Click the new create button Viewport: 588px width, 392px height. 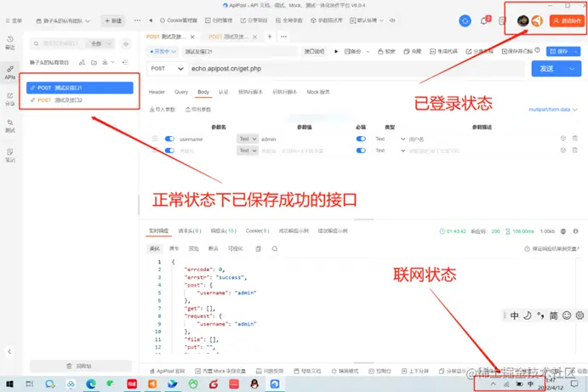pyautogui.click(x=113, y=20)
